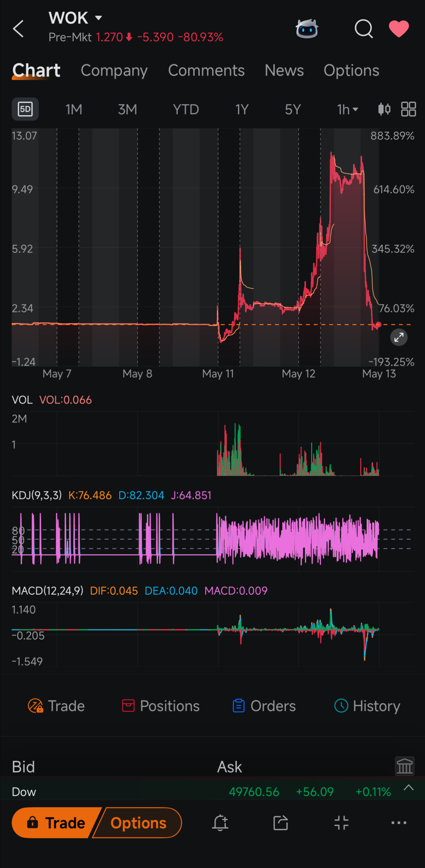Tap the -80.93% change value

click(200, 37)
